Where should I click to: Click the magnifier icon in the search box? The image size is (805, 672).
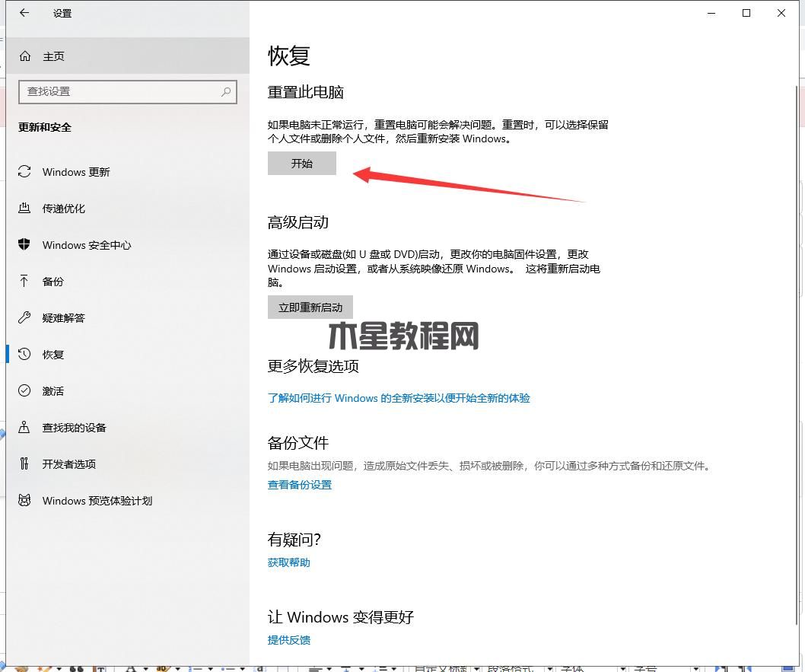pyautogui.click(x=226, y=92)
